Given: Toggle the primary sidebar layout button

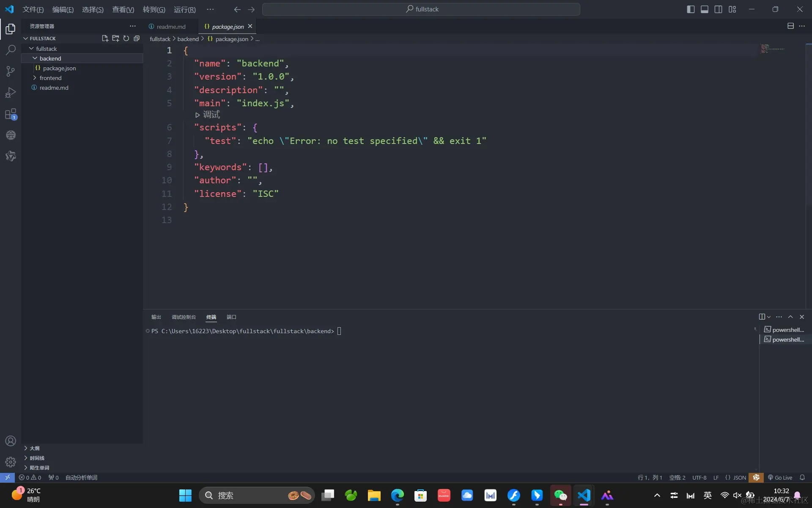Looking at the screenshot, I should tap(691, 9).
